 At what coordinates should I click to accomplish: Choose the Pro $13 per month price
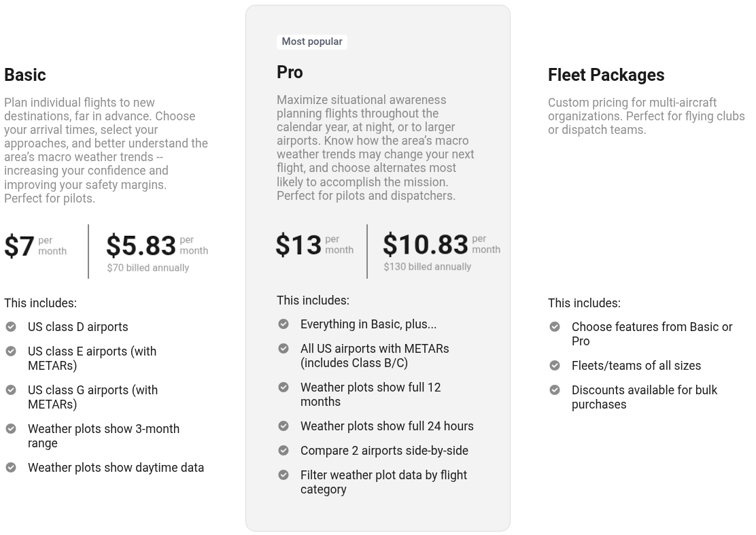pyautogui.click(x=298, y=245)
